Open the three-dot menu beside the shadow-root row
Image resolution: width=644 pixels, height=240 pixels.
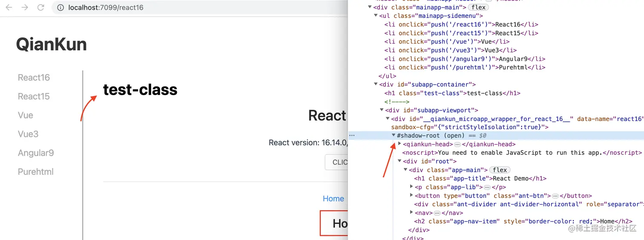(352, 136)
